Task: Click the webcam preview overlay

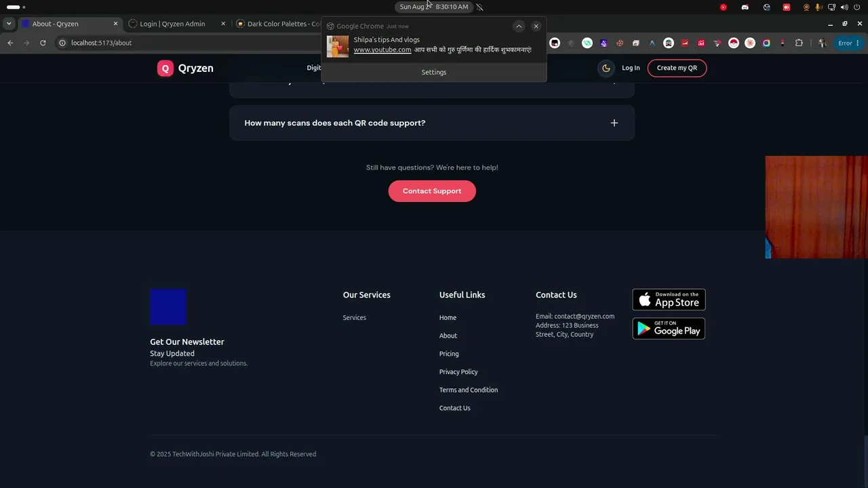Action: (x=816, y=207)
